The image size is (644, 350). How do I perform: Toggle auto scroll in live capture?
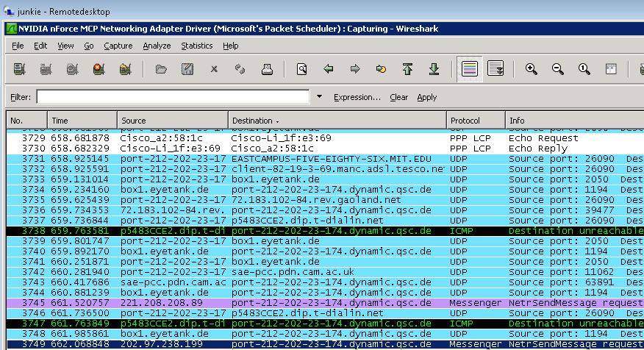[495, 69]
